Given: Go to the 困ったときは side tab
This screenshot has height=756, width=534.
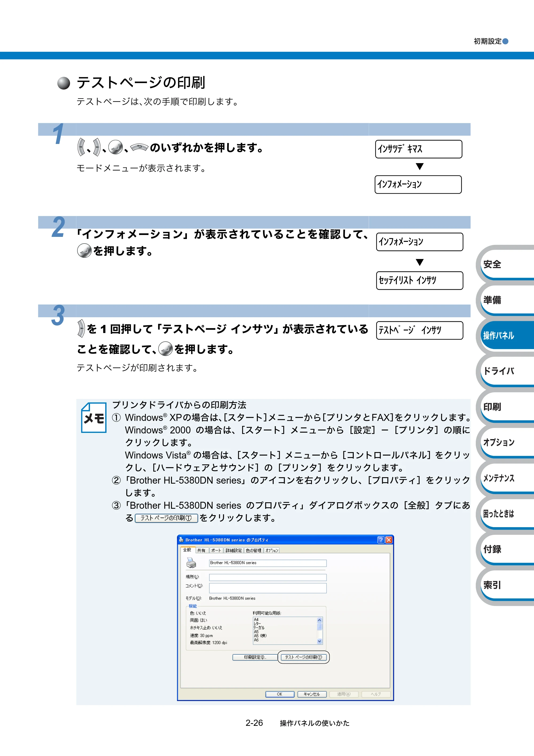Looking at the screenshot, I should pyautogui.click(x=507, y=514).
